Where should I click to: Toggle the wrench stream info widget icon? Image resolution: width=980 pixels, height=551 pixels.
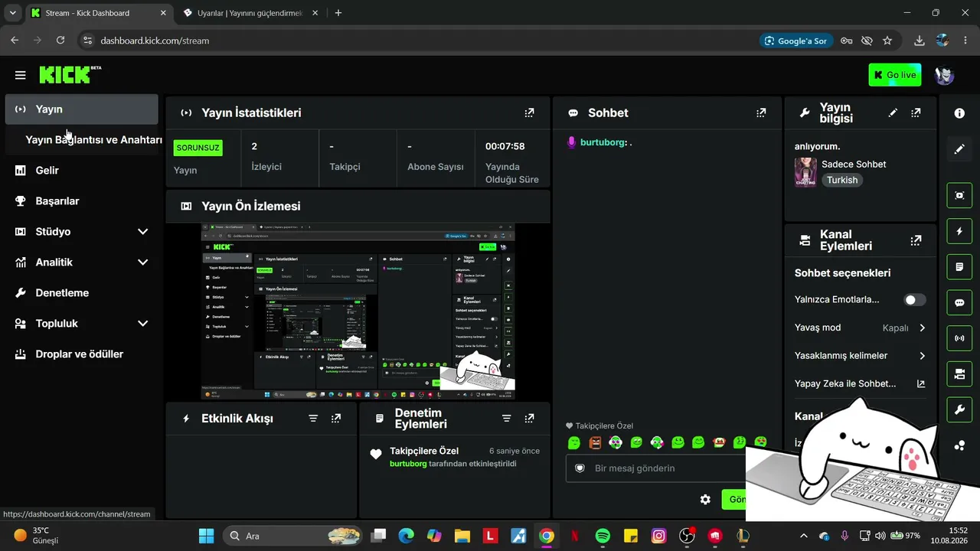[x=959, y=410]
